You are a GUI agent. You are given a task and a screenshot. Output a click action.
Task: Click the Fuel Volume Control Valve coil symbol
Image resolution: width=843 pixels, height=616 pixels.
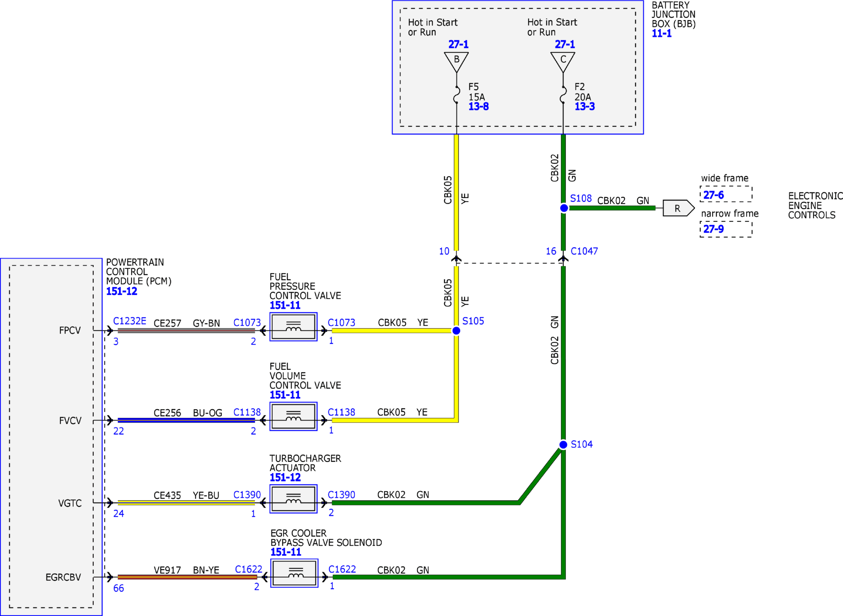[x=293, y=416]
